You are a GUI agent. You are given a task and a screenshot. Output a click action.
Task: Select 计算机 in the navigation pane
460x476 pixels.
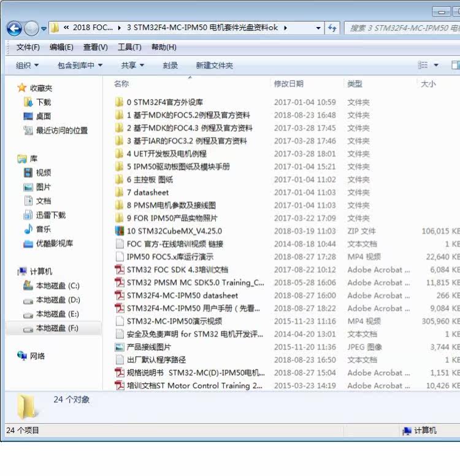pyautogui.click(x=40, y=271)
